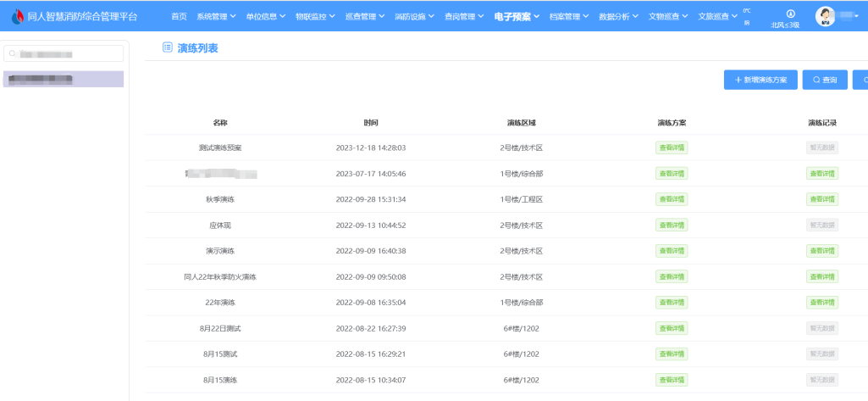
Task: Expand the 数据分析 menu
Action: coord(619,16)
